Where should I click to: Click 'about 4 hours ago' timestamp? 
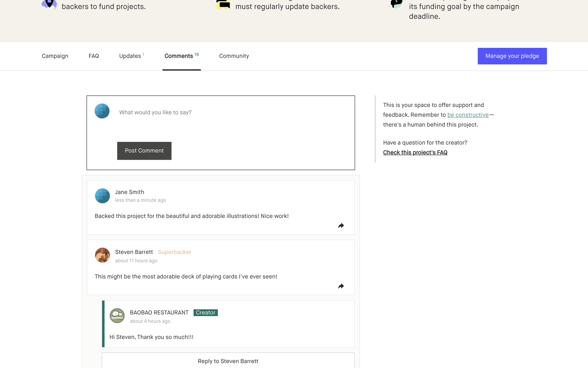pos(150,321)
